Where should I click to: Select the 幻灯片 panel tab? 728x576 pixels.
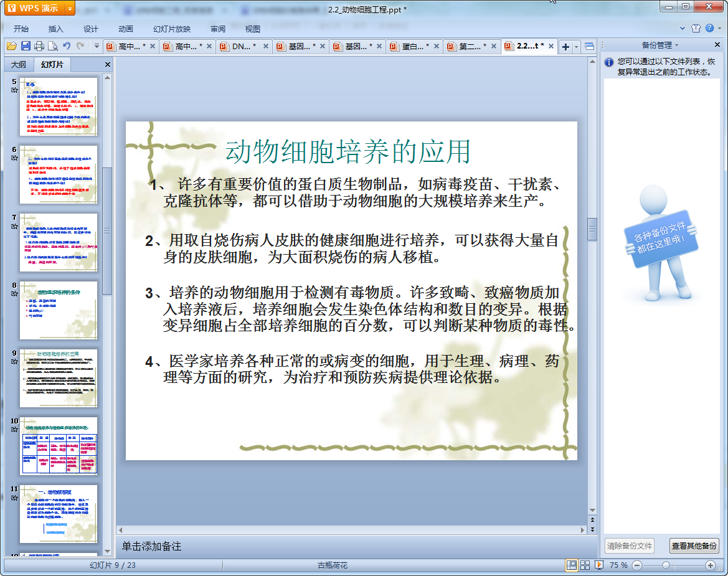tap(52, 65)
